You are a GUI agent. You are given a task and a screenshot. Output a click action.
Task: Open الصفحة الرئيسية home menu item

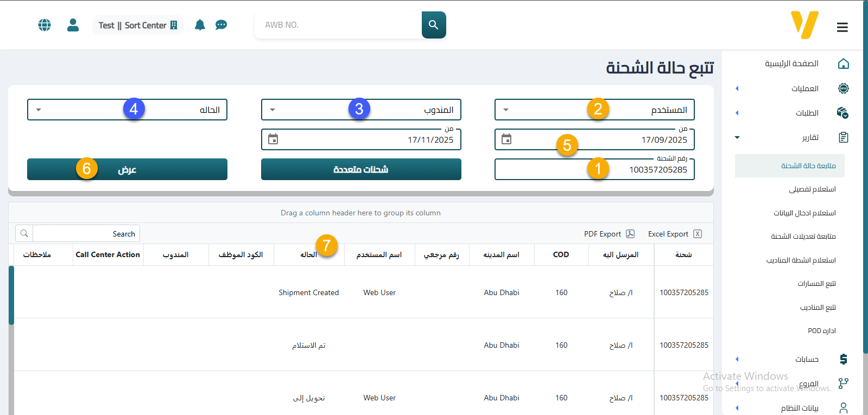pos(791,63)
